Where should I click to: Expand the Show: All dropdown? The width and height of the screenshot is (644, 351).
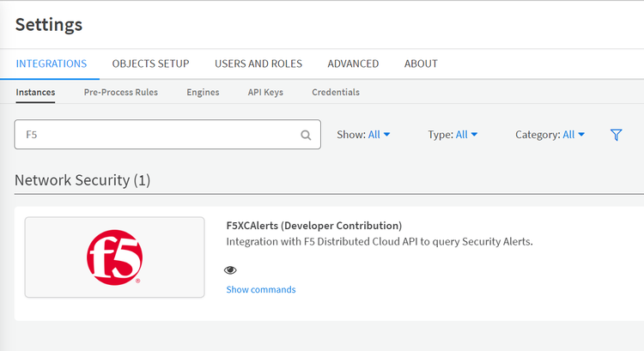364,135
